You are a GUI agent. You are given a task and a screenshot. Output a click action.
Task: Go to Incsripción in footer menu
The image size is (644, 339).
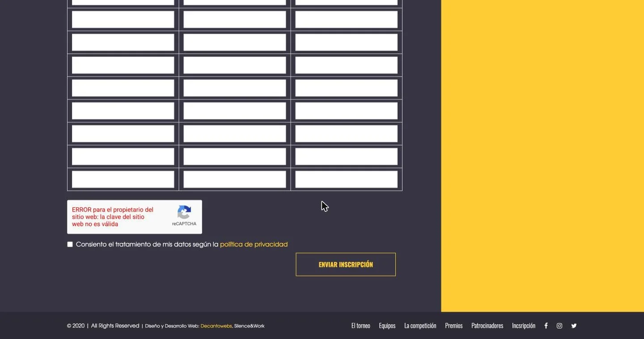tap(524, 326)
